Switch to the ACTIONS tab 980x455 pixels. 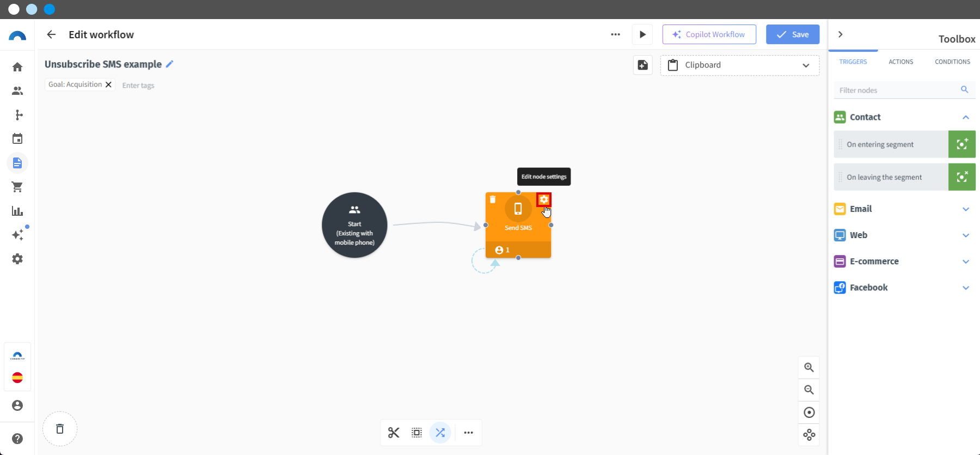(x=901, y=62)
